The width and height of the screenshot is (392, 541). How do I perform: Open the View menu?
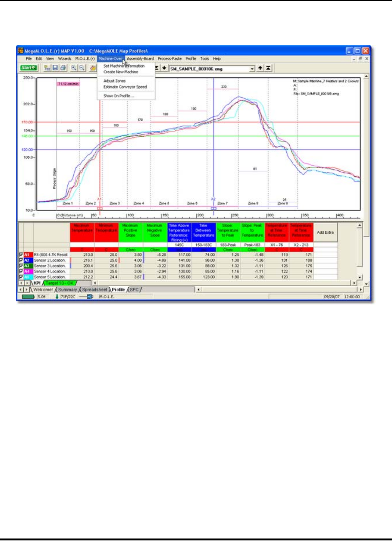[50, 59]
